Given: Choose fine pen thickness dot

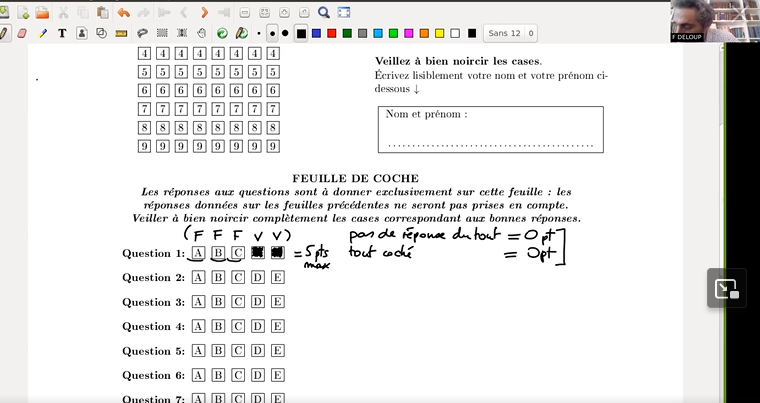Looking at the screenshot, I should pyautogui.click(x=259, y=33).
